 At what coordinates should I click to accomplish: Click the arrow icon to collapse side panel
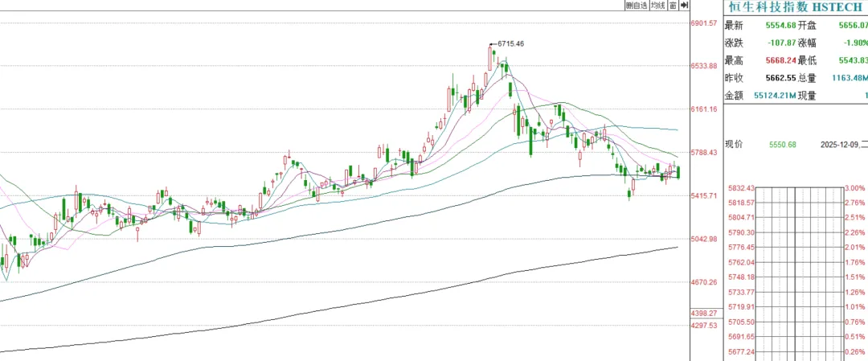[x=684, y=6]
